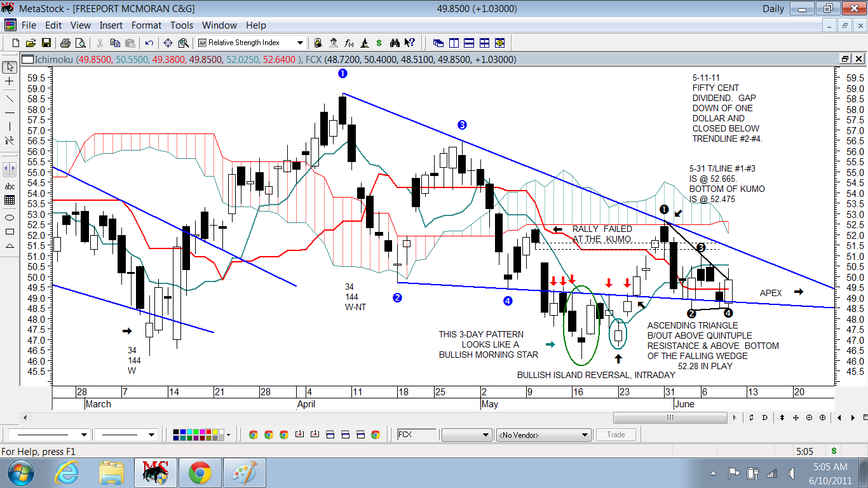Click the Print icon in the toolbar
The width and height of the screenshot is (868, 488).
[66, 43]
